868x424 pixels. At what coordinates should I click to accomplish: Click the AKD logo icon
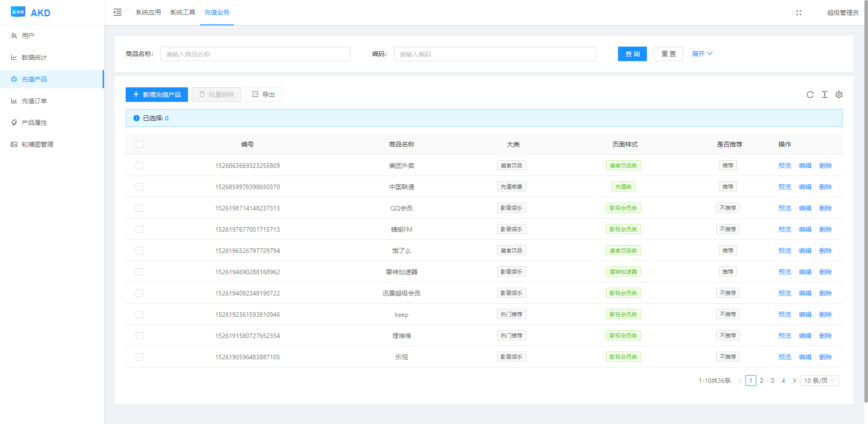point(18,12)
